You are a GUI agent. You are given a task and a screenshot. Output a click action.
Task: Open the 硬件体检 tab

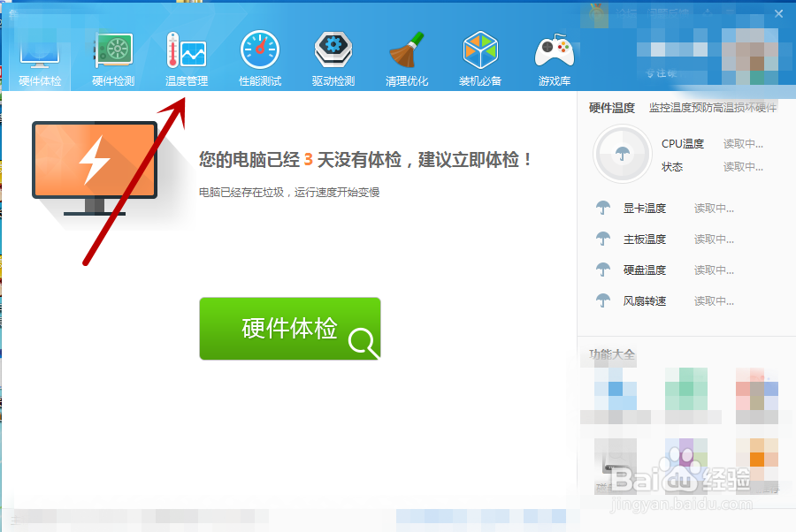pyautogui.click(x=40, y=57)
